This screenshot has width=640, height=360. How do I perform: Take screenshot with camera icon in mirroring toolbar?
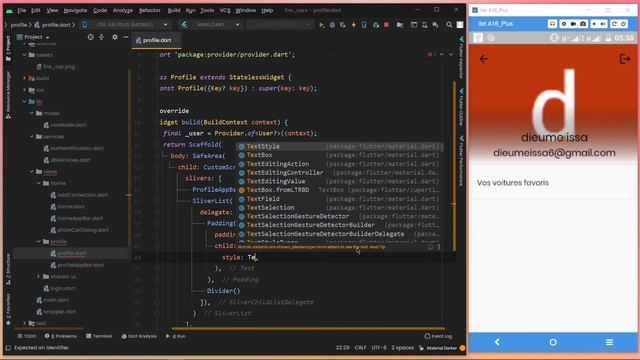click(x=583, y=24)
